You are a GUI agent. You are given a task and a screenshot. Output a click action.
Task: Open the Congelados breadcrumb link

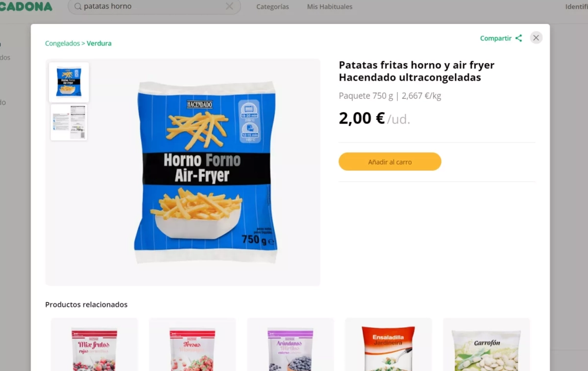coord(62,43)
